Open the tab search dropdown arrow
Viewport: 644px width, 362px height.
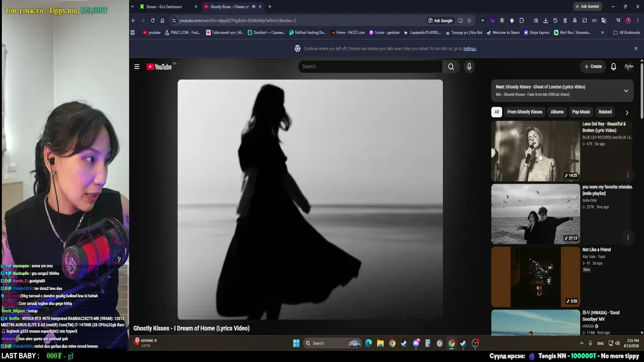point(132,7)
